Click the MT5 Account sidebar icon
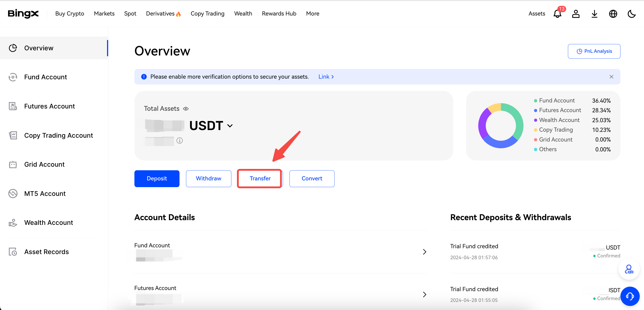The width and height of the screenshot is (644, 310). [13, 194]
